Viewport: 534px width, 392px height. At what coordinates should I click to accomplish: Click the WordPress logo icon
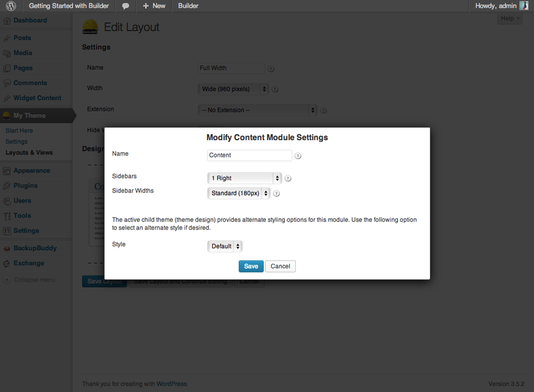pos(11,6)
